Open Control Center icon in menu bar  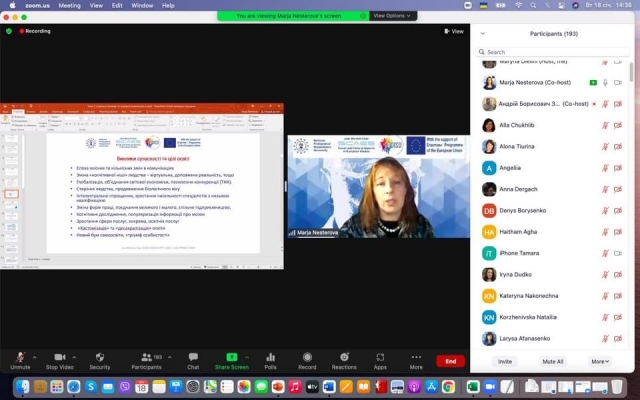pos(562,5)
